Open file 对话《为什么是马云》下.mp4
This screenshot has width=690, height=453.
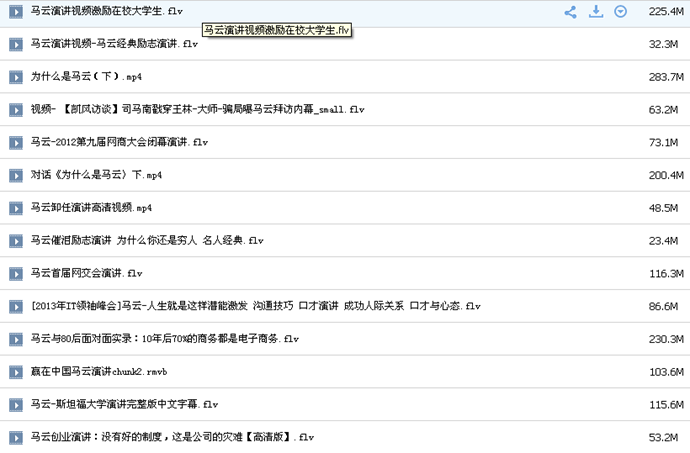pos(96,175)
